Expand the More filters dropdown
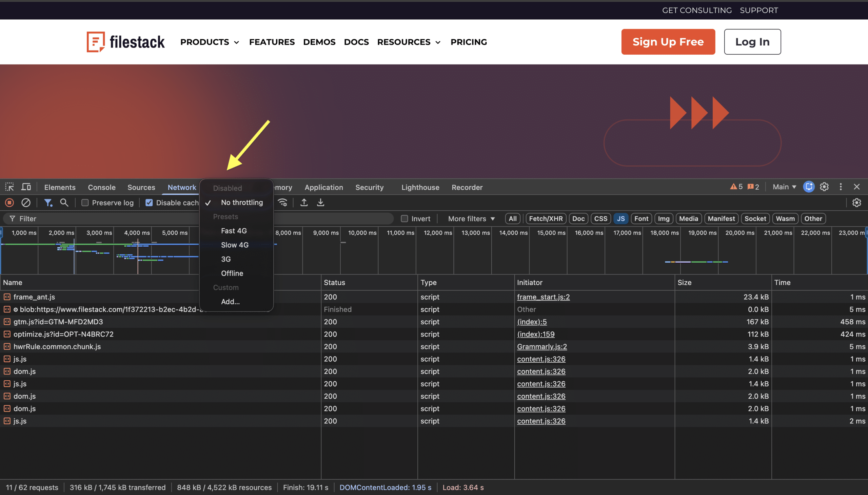 tap(471, 218)
